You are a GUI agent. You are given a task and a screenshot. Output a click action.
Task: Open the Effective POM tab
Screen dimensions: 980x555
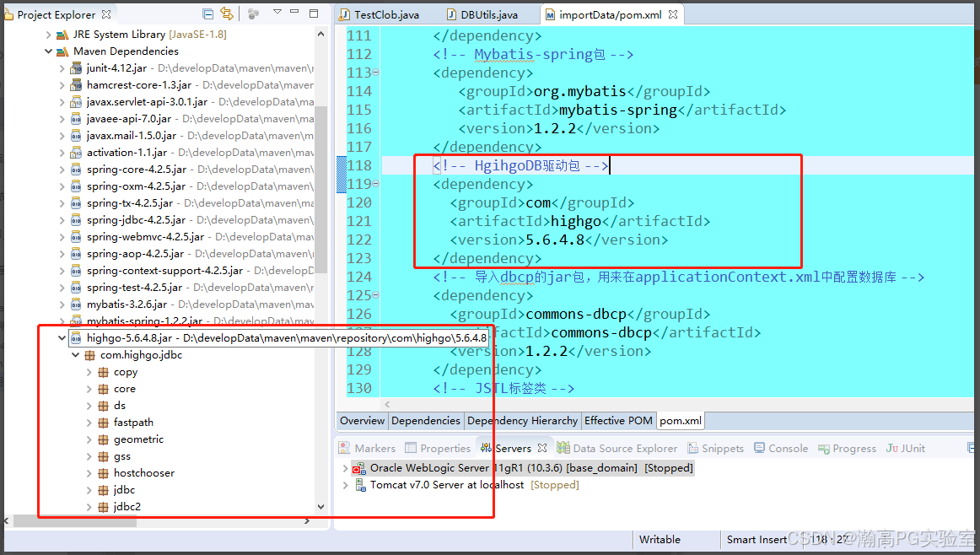tap(618, 421)
